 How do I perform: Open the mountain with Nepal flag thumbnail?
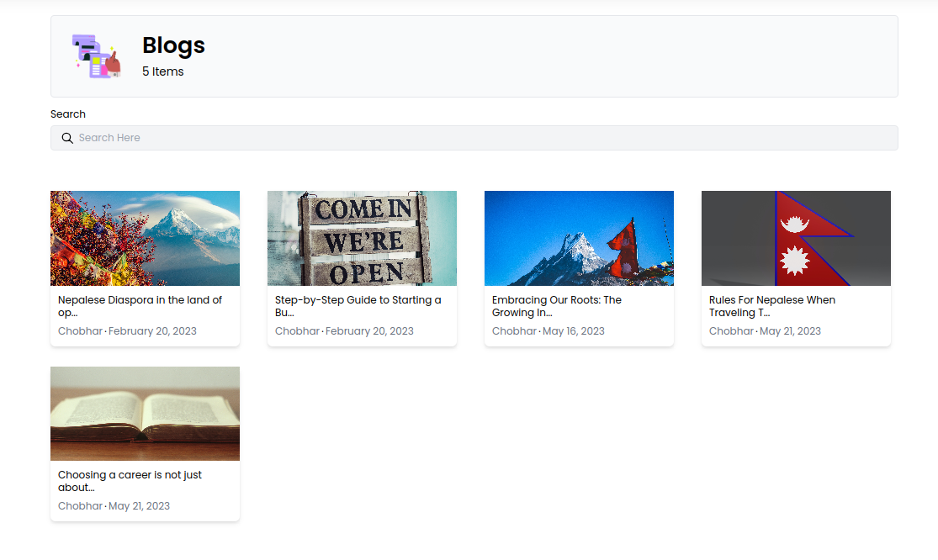pyautogui.click(x=579, y=238)
